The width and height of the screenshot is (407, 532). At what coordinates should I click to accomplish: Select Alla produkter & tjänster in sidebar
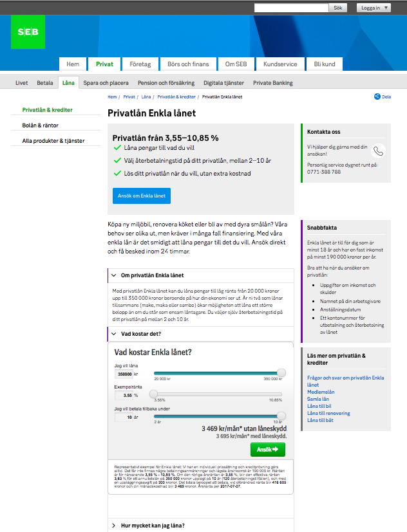(53, 141)
